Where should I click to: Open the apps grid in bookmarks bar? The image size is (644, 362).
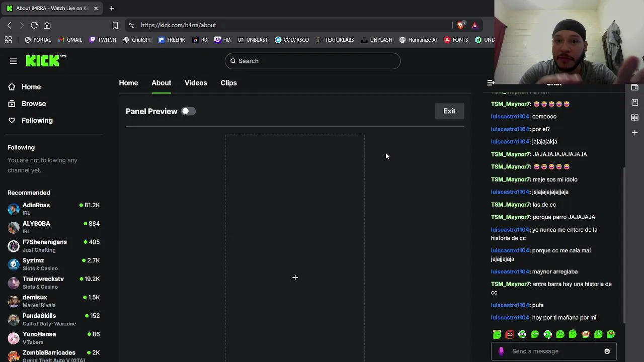coord(8,40)
